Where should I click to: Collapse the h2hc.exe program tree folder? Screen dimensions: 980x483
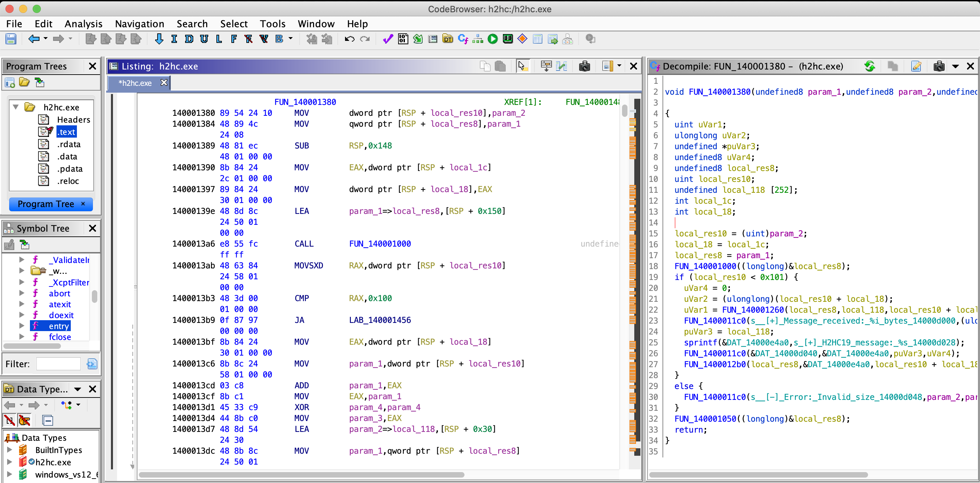[x=16, y=107]
